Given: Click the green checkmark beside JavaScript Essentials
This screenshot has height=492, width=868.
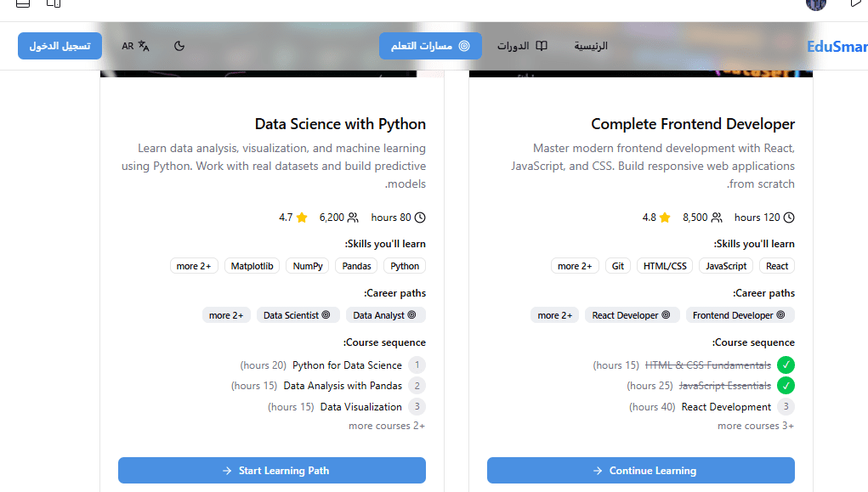Looking at the screenshot, I should click(x=786, y=386).
